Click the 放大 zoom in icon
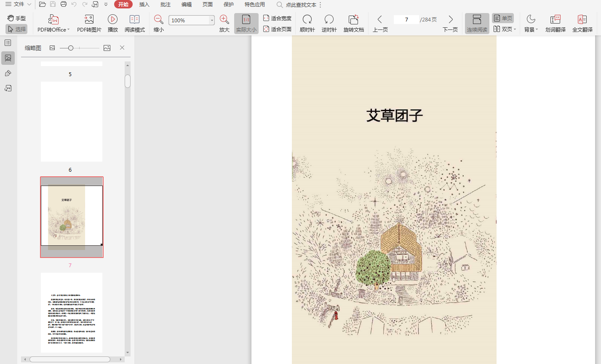601x364 pixels. click(x=224, y=19)
